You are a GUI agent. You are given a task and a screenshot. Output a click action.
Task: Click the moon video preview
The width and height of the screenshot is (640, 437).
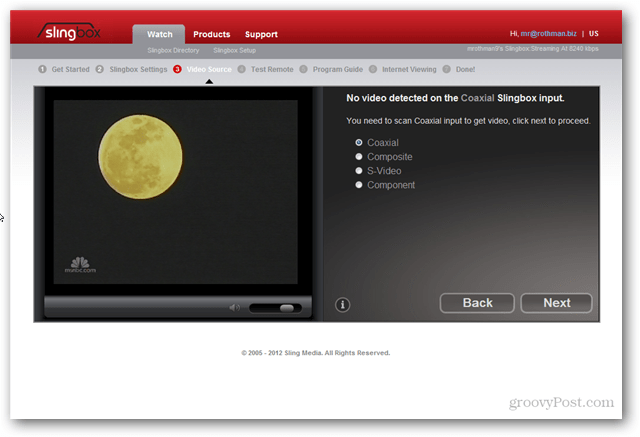[x=176, y=192]
